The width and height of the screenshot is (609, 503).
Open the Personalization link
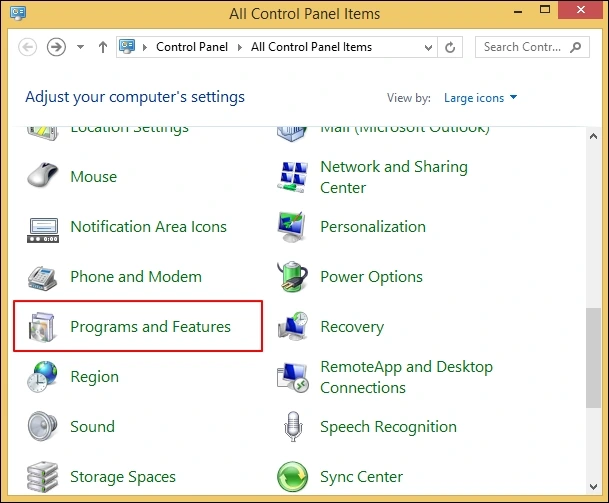point(373,227)
